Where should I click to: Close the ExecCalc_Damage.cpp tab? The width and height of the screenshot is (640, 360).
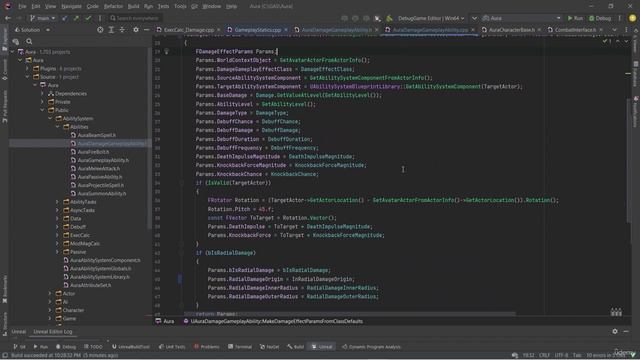pos(218,30)
